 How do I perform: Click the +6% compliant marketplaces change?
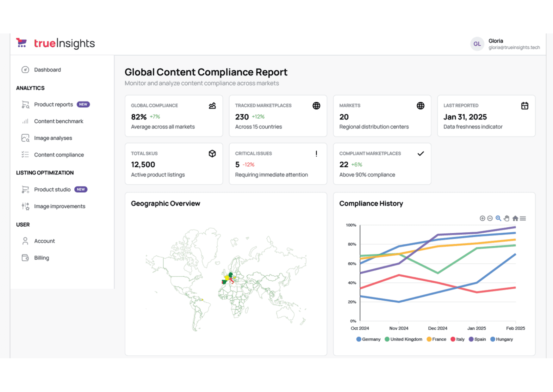[357, 165]
